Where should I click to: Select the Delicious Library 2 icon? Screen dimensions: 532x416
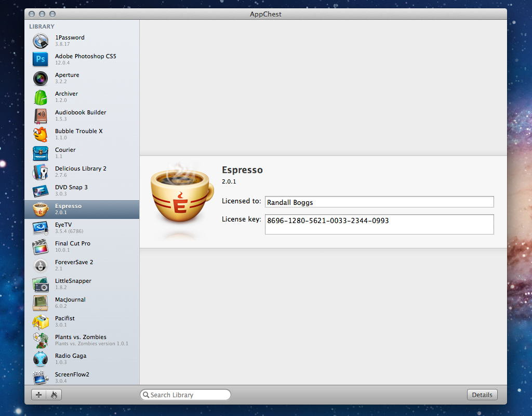41,172
